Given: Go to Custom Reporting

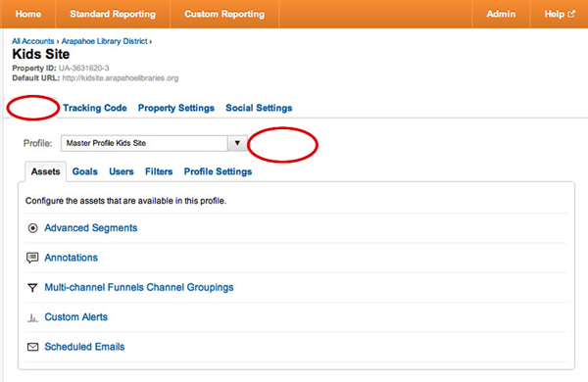Looking at the screenshot, I should coord(224,14).
